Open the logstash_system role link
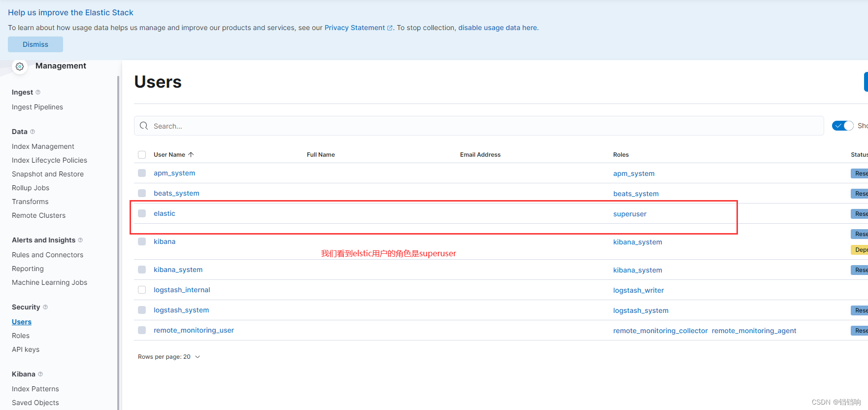Screen dimensions: 868x410 tap(641, 310)
